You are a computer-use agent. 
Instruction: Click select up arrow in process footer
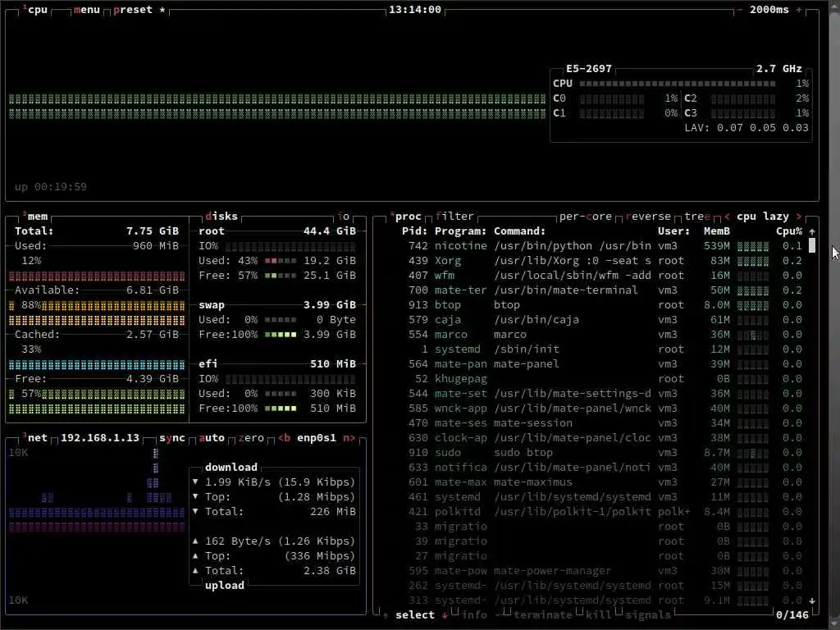coord(386,615)
